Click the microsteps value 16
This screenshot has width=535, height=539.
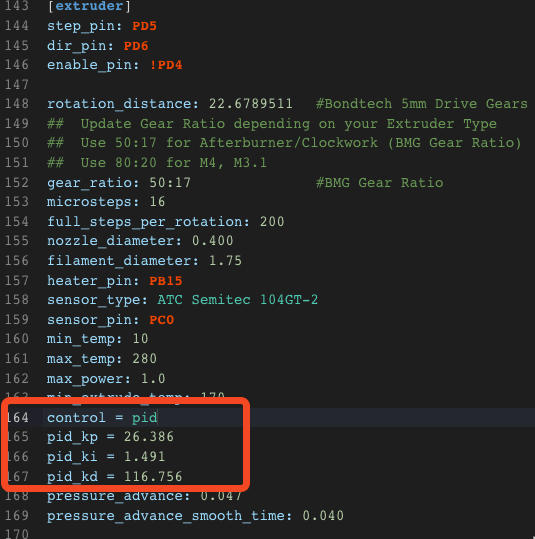click(157, 202)
